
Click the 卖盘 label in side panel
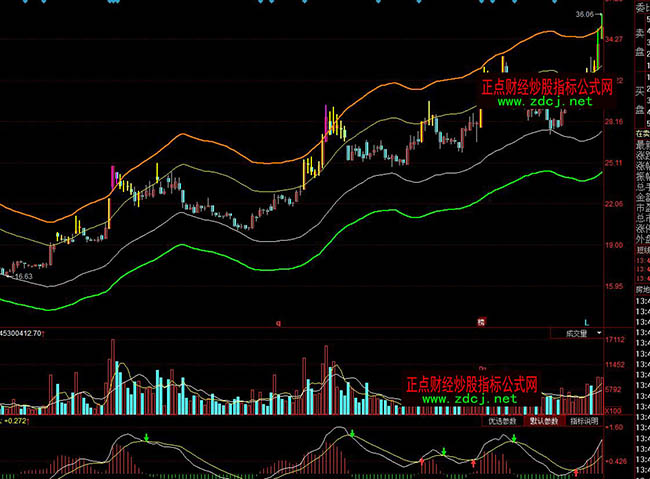[x=639, y=41]
